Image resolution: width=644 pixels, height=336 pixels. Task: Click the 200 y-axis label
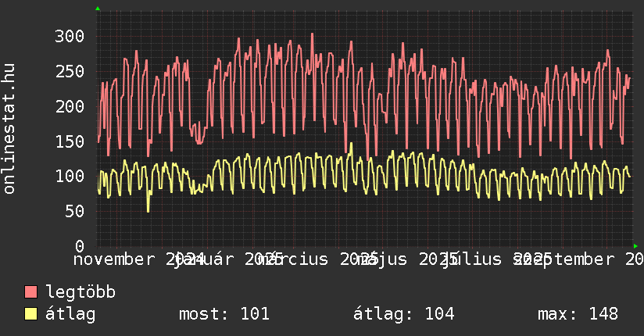click(x=70, y=106)
